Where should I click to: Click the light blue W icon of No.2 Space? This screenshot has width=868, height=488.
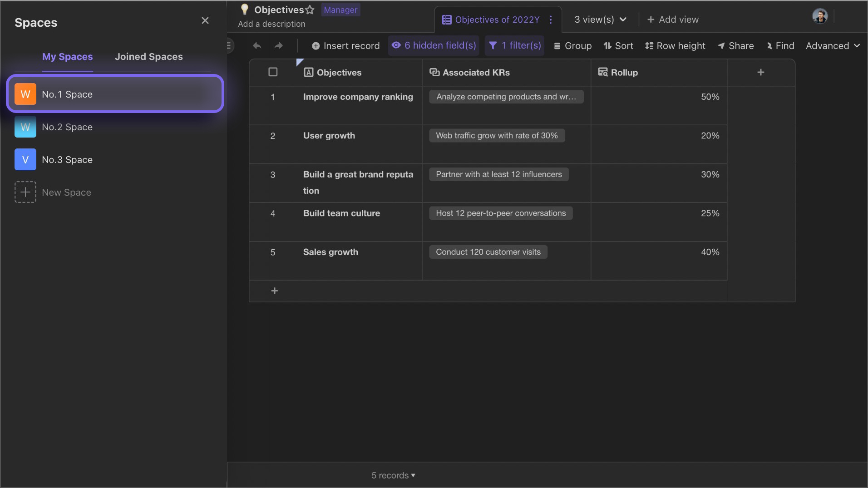coord(25,127)
